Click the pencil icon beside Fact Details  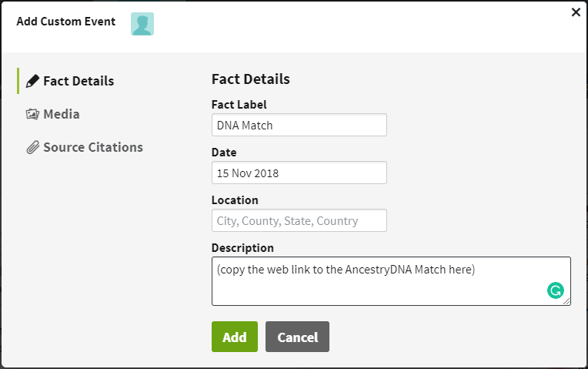[32, 81]
